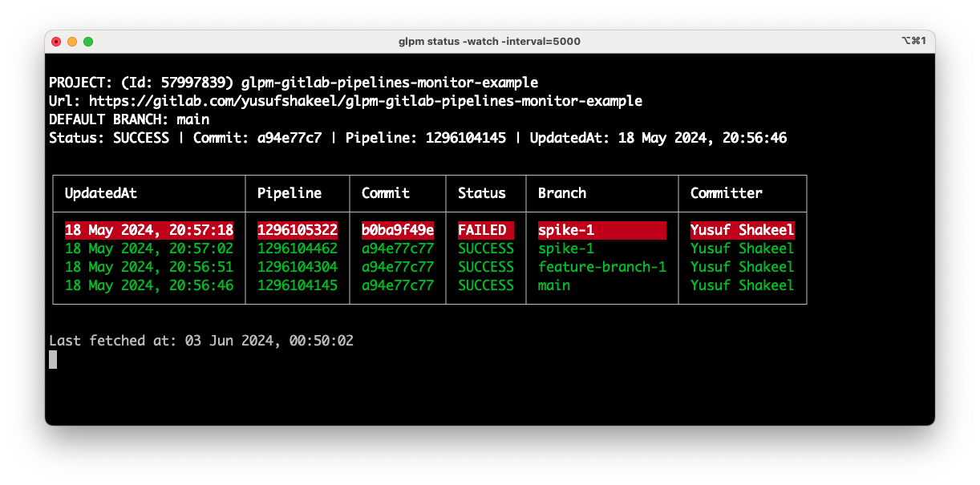This screenshot has height=485, width=980.
Task: Click the ⌥⌘1 window shortcut badge
Action: click(915, 41)
